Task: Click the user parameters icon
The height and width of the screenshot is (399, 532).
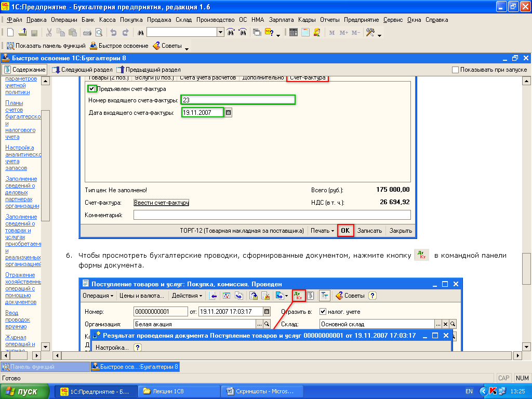Action: click(317, 33)
